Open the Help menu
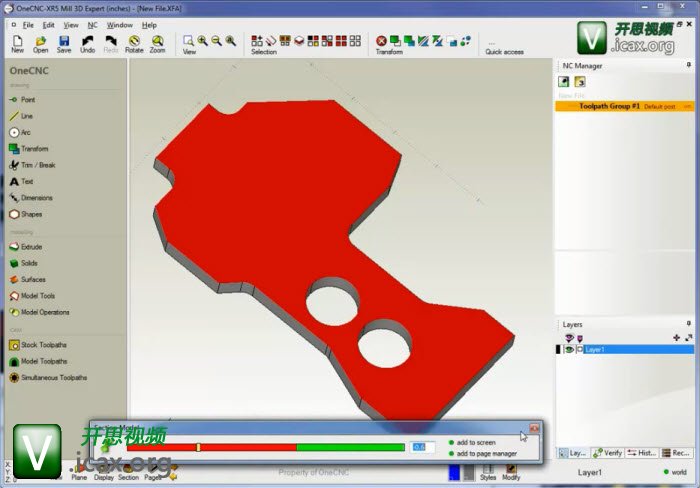This screenshot has width=700, height=488. pos(149,25)
